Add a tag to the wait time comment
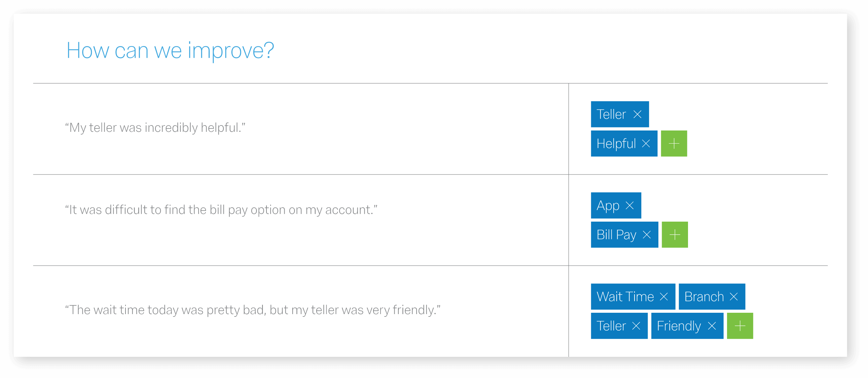 coord(740,326)
